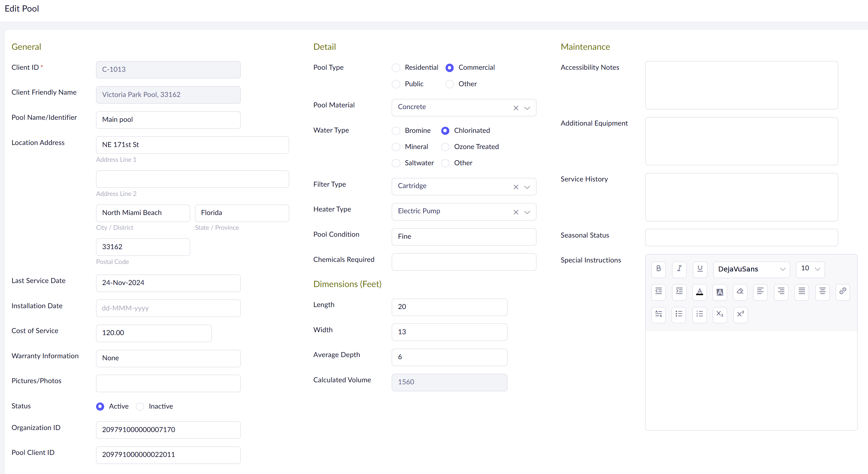Clear formatting with the eraser icon
This screenshot has width=868, height=474.
tap(740, 291)
